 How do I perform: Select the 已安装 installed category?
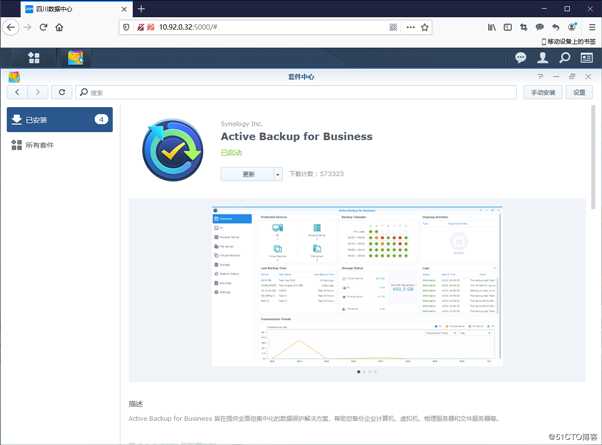click(60, 119)
